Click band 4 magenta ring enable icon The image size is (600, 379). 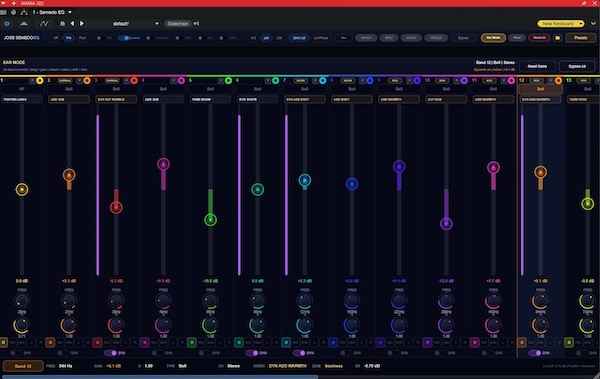point(181,80)
